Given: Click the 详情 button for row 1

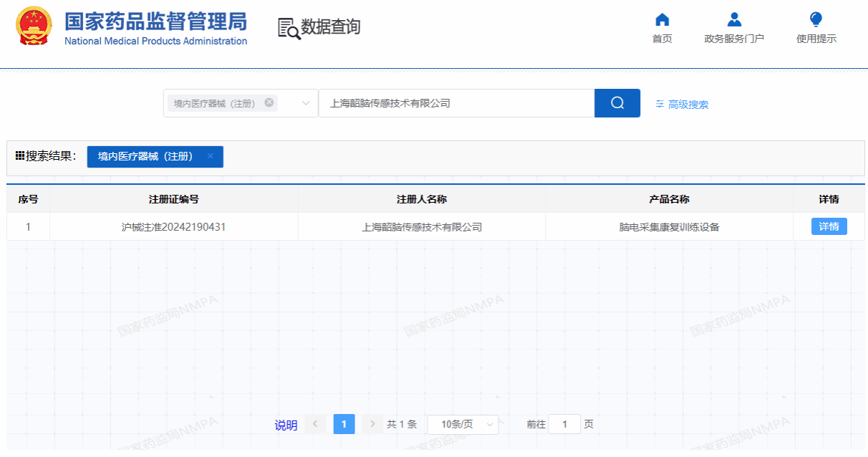Looking at the screenshot, I should click(829, 226).
